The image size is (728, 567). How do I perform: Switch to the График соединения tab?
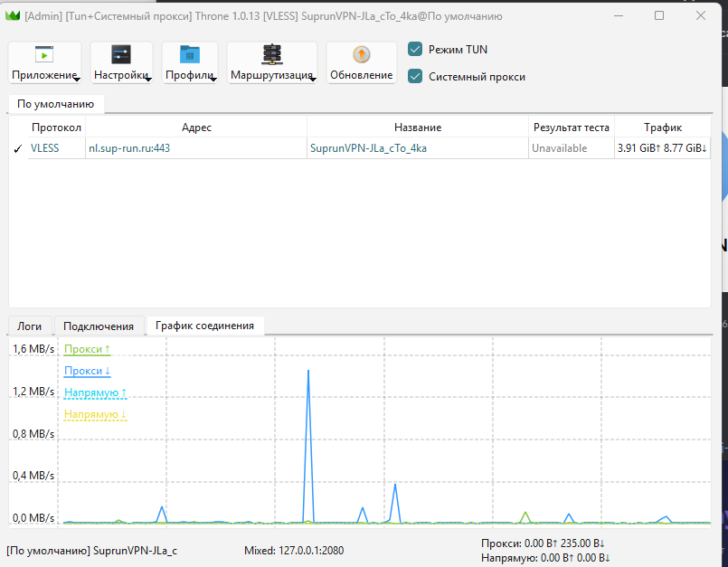[204, 326]
